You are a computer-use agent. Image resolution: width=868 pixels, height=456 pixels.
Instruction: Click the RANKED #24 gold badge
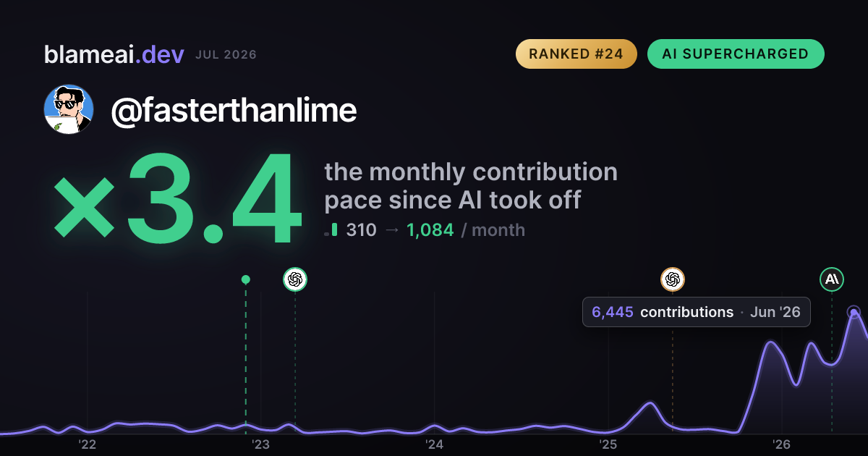(576, 54)
